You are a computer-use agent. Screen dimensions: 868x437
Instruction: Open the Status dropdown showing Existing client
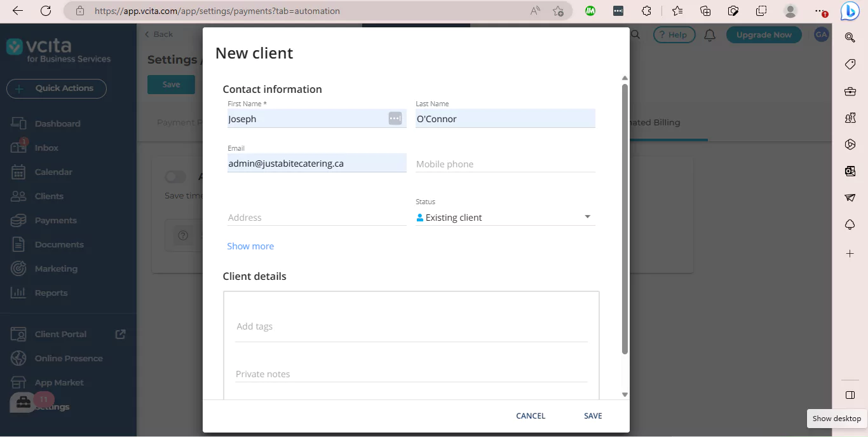click(x=505, y=218)
